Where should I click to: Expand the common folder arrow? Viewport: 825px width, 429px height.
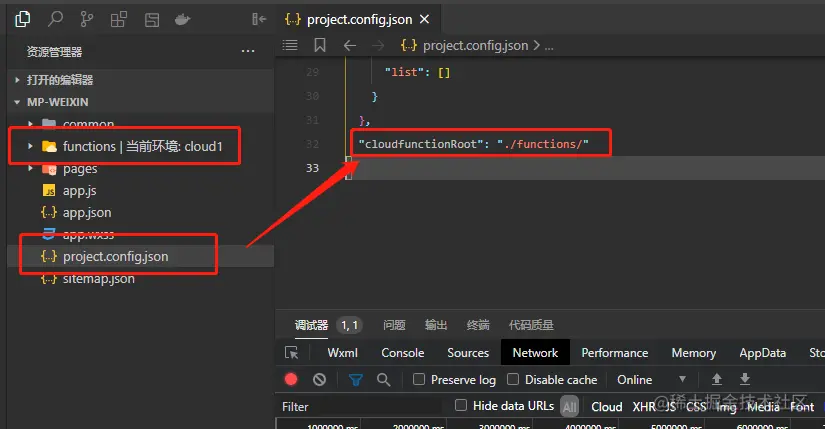pyautogui.click(x=31, y=124)
